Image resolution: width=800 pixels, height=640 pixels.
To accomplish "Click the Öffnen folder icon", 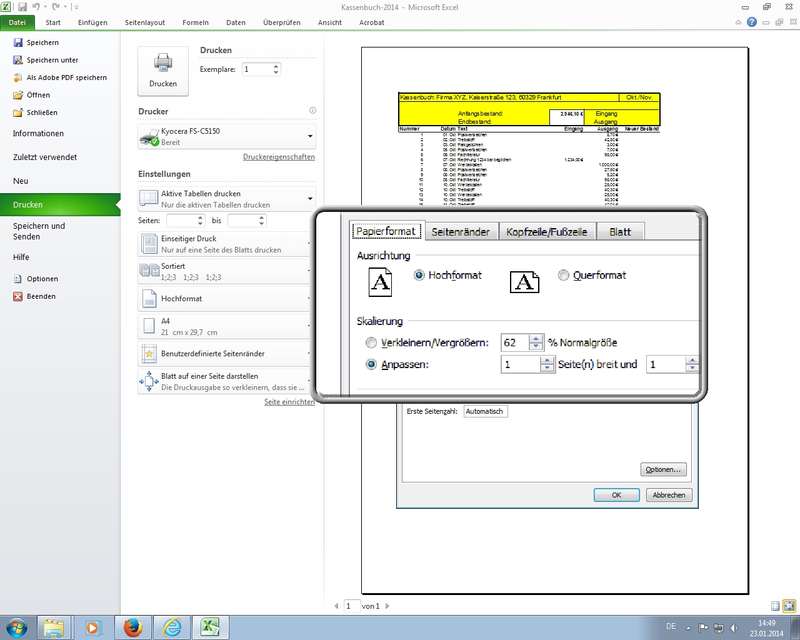I will 18,95.
